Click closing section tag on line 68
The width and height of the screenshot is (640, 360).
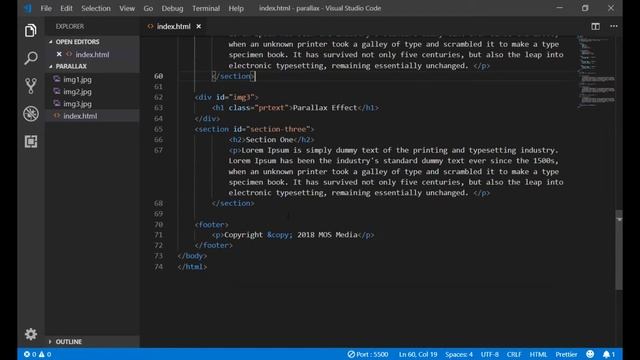(233, 203)
